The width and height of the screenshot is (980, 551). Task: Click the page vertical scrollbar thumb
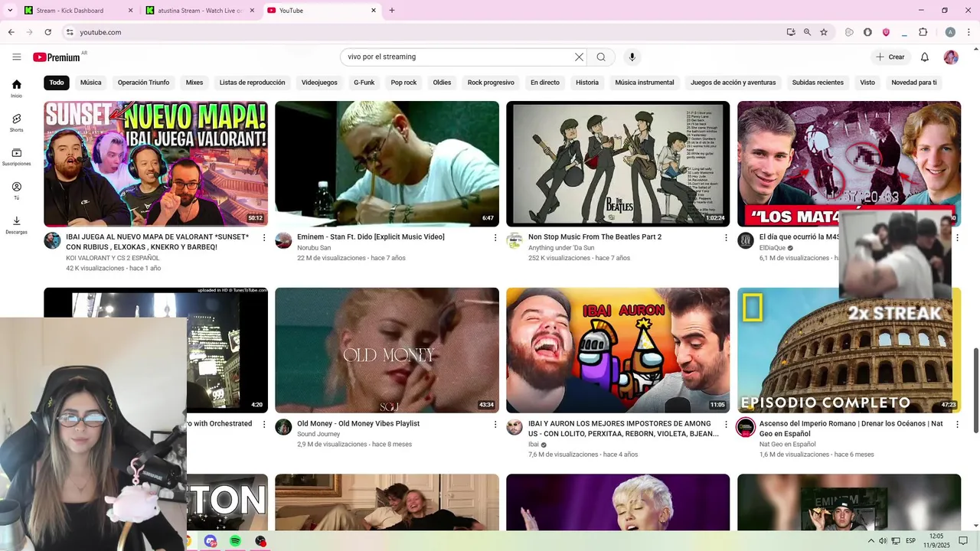(x=975, y=390)
